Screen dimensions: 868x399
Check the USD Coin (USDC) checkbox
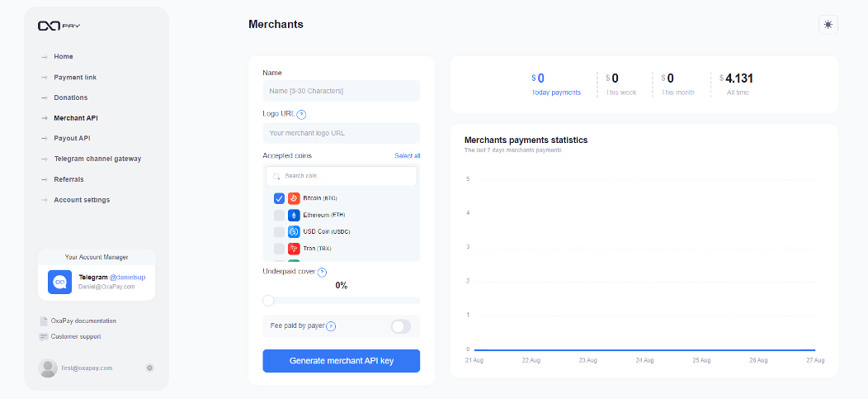(279, 232)
